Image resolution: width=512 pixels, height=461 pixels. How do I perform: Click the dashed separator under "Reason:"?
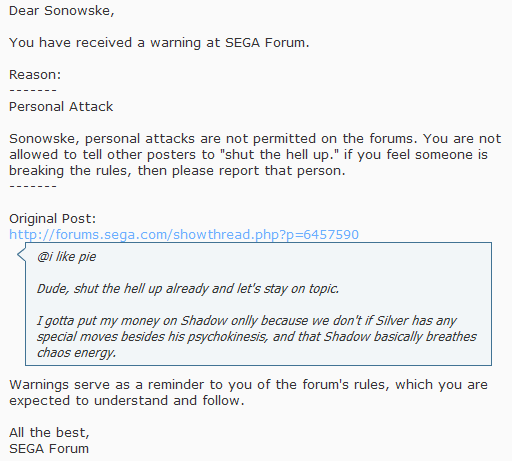33,90
